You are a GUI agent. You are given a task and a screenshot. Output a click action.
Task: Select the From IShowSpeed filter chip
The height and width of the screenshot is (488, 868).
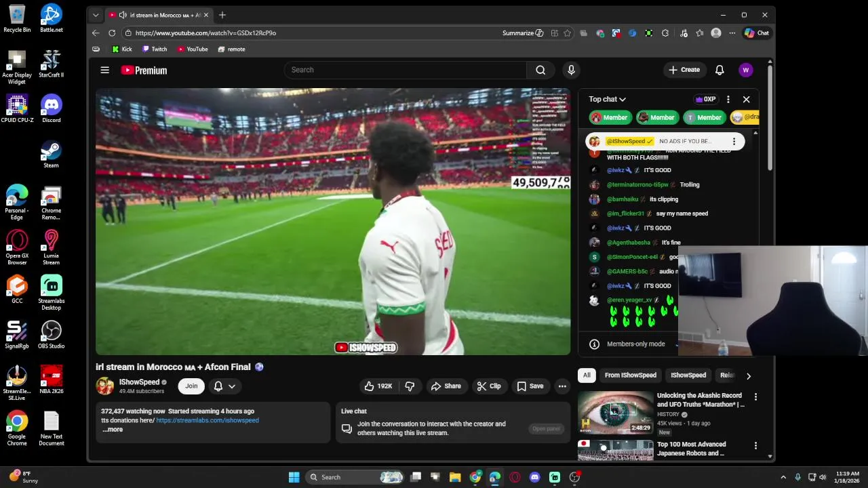tap(631, 375)
